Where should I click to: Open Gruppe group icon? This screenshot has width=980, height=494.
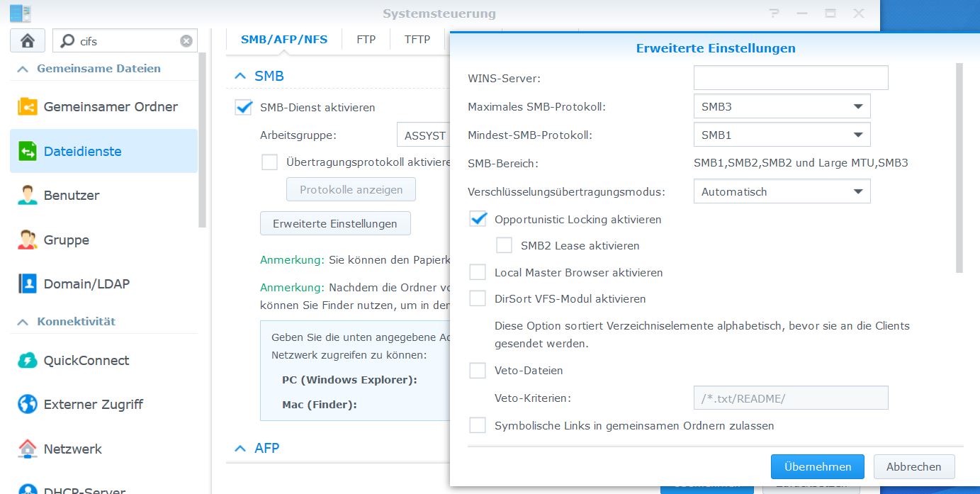[x=28, y=240]
